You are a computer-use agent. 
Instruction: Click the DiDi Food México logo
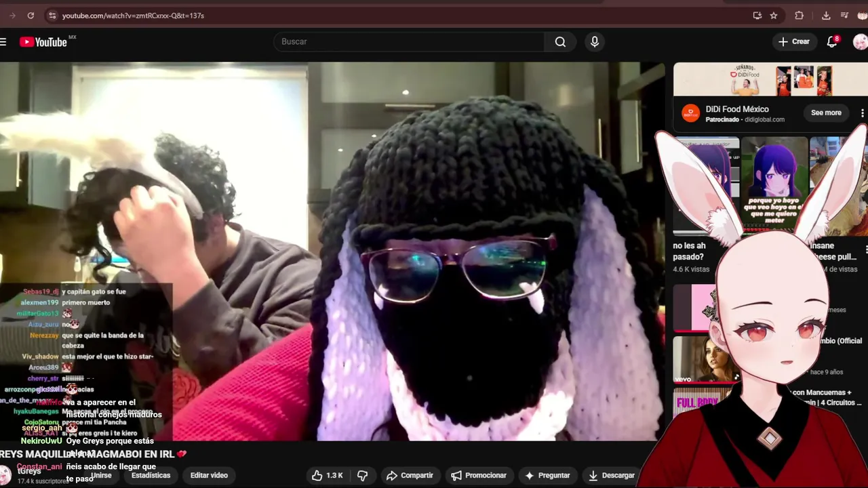(x=690, y=113)
